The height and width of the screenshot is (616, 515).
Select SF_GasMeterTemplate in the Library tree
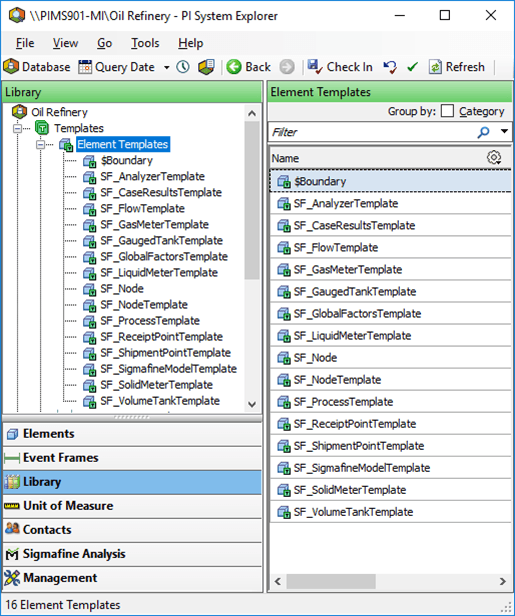click(x=154, y=224)
